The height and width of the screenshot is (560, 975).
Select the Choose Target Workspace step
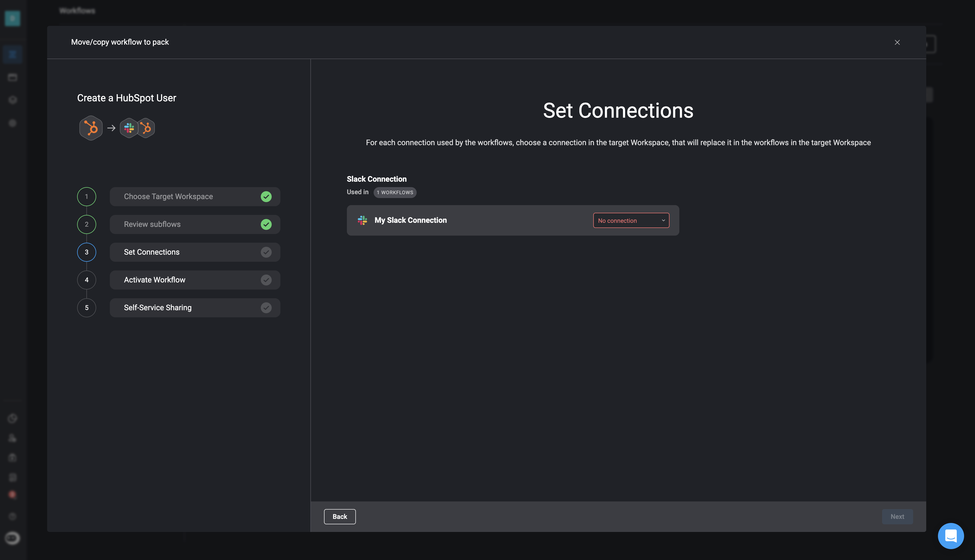195,197
